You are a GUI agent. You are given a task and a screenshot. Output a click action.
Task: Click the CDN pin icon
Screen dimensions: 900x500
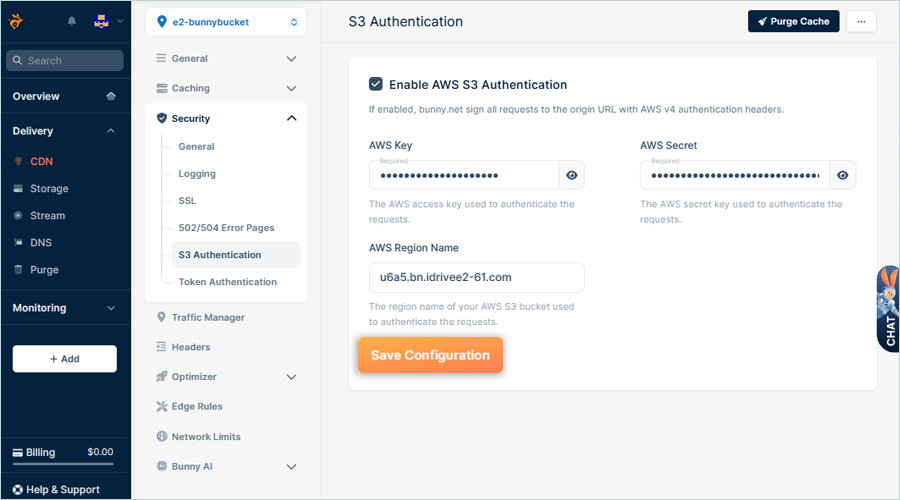click(x=18, y=161)
